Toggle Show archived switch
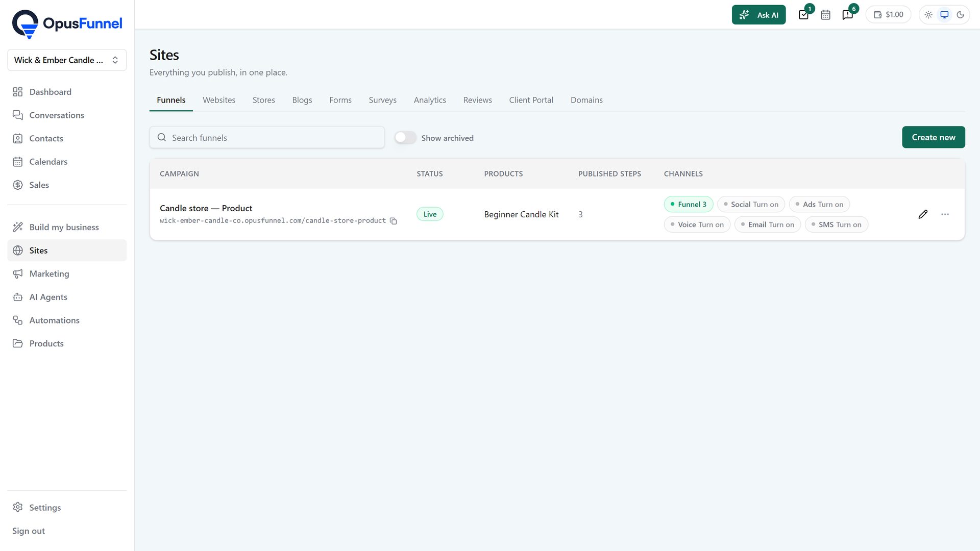Image resolution: width=980 pixels, height=551 pixels. click(x=405, y=138)
